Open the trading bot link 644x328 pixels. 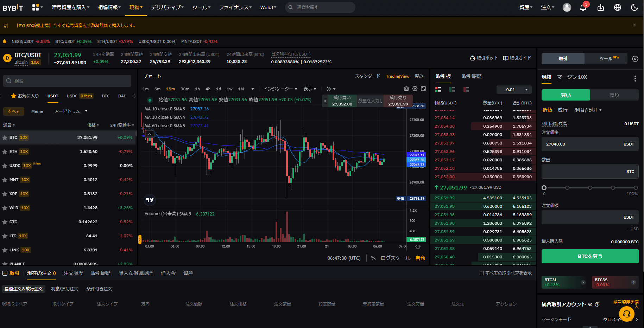point(484,58)
